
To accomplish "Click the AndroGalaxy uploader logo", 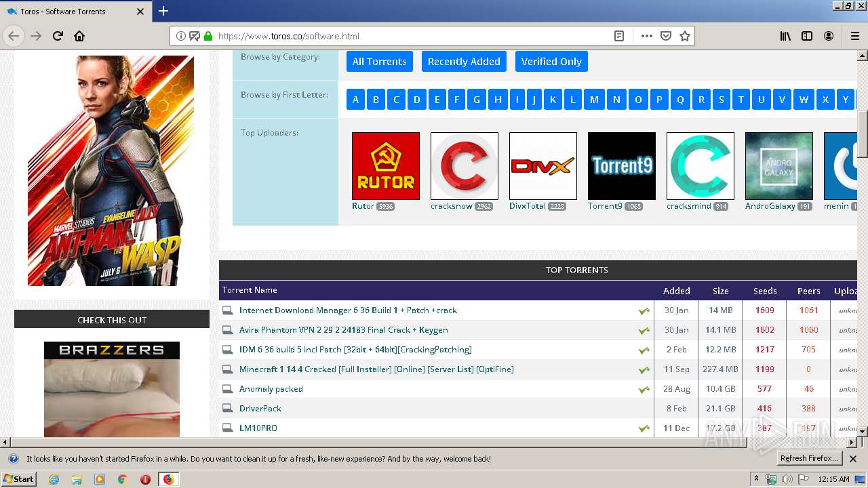I will point(779,166).
